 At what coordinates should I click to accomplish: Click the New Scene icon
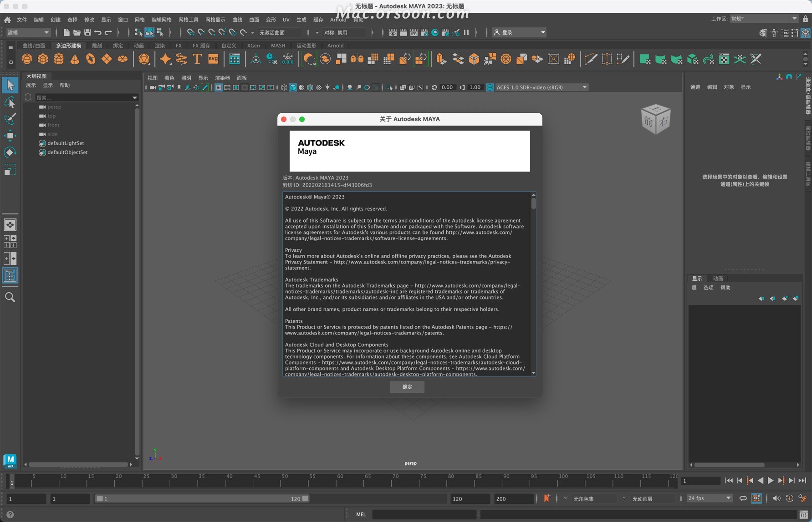(66, 32)
